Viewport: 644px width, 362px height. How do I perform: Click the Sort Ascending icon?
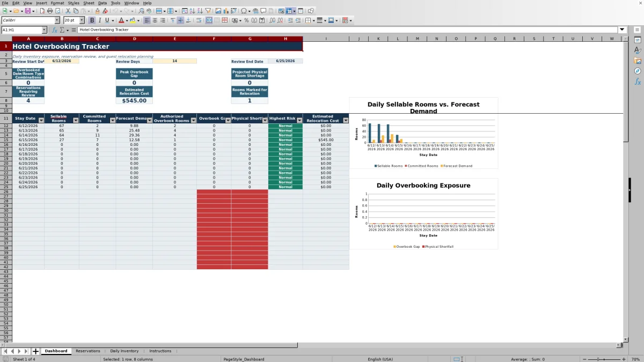click(x=192, y=11)
